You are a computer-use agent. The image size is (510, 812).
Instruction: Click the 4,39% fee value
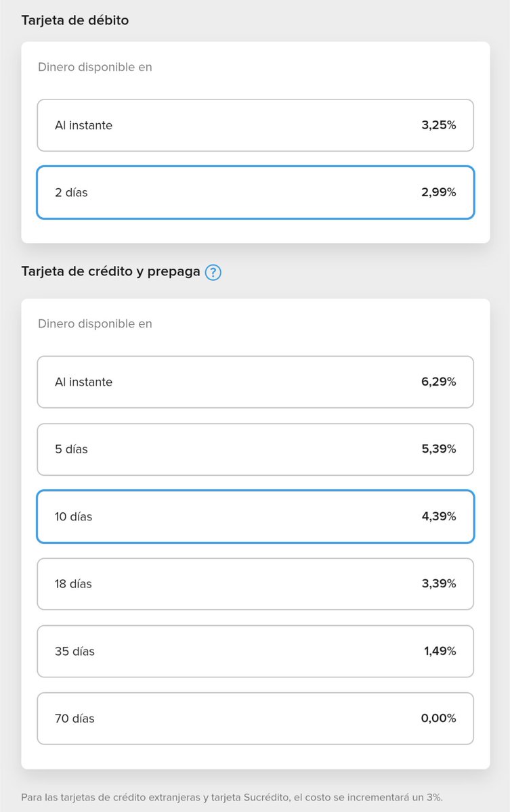(438, 517)
